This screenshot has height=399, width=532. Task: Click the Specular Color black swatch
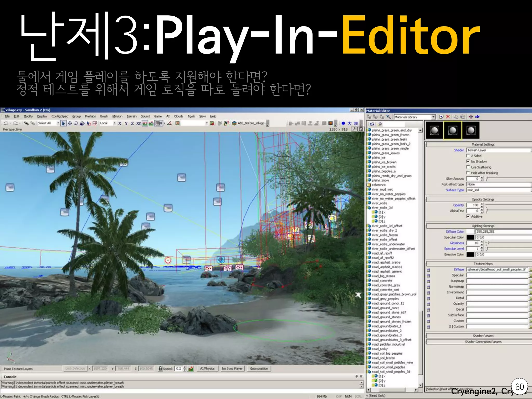pos(470,237)
